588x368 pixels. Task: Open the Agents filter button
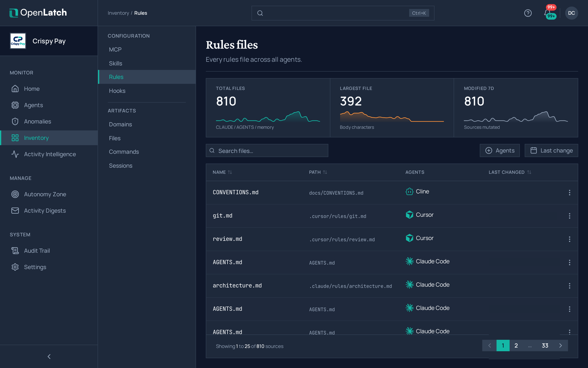click(x=500, y=150)
